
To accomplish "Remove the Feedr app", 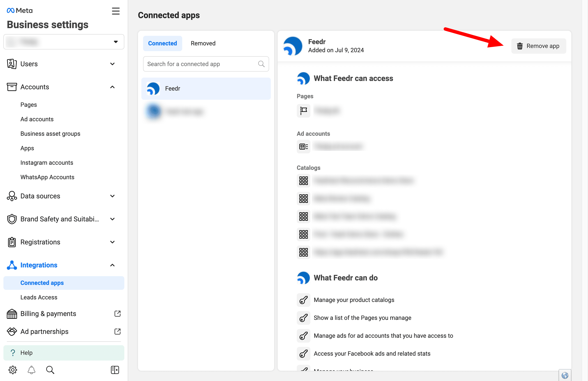I will pyautogui.click(x=539, y=46).
